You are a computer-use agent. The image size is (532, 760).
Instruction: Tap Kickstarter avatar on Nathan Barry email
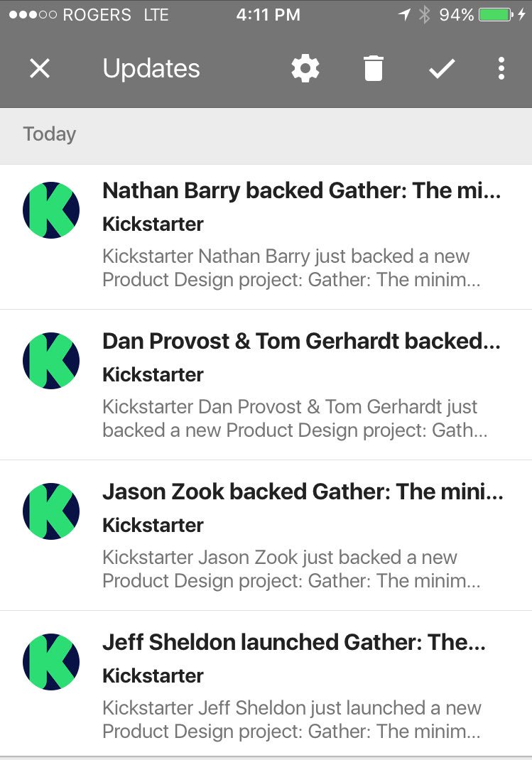pos(51,210)
